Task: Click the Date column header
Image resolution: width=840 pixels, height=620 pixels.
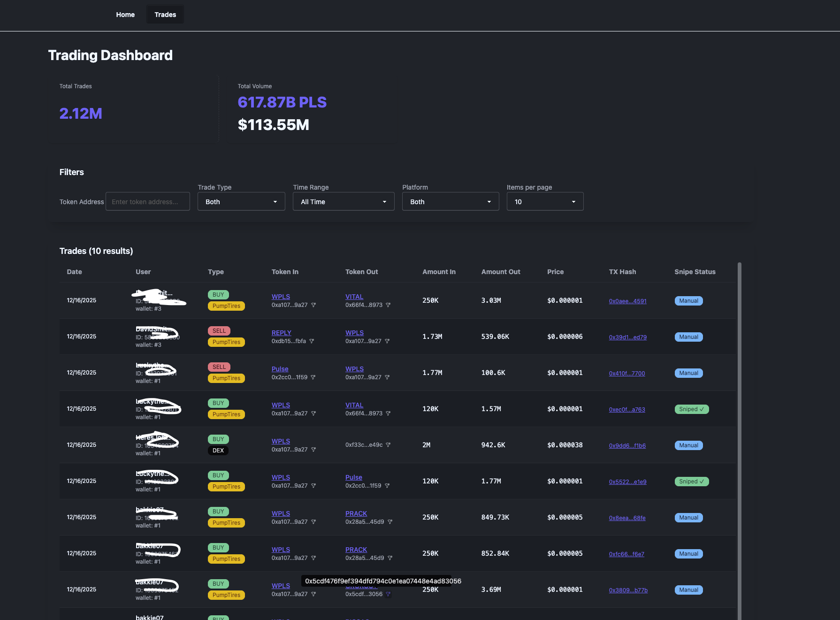Action: click(74, 272)
